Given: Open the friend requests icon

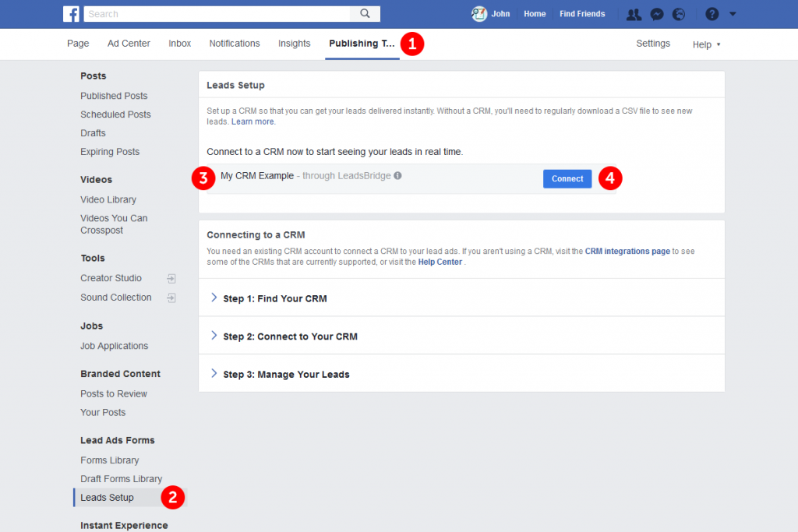Looking at the screenshot, I should pos(634,14).
